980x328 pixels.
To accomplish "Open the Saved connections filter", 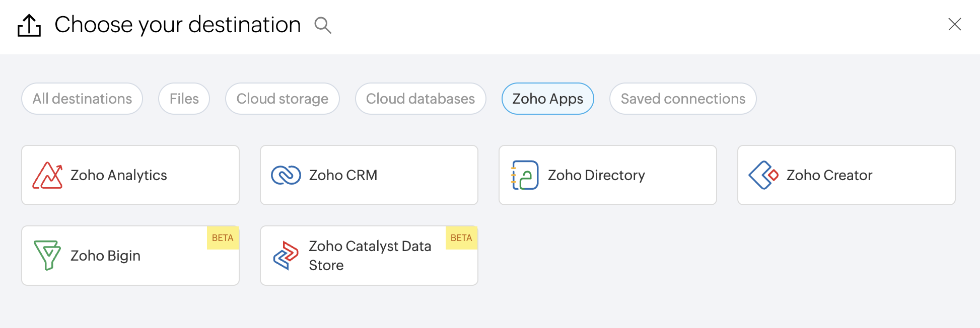I will 682,99.
